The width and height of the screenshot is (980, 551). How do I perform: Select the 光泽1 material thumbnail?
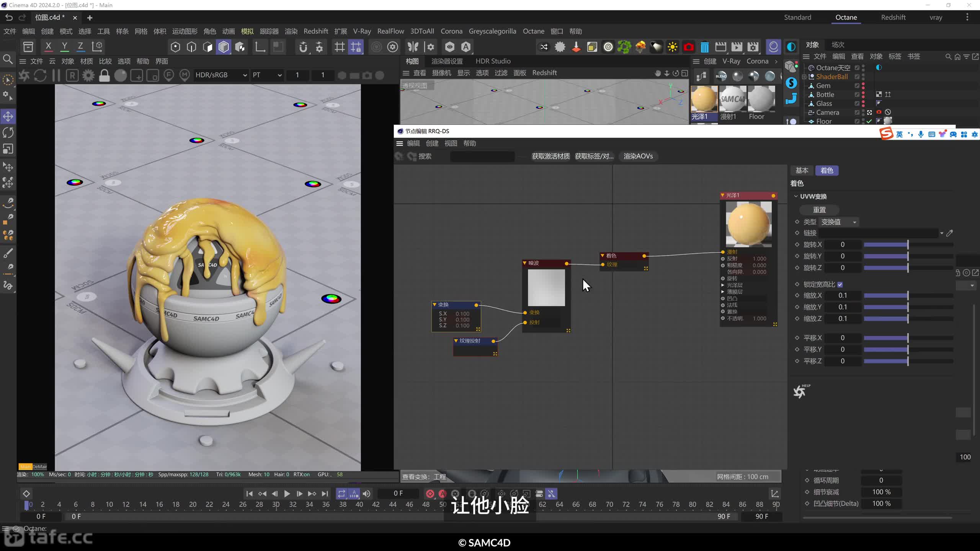click(x=704, y=99)
